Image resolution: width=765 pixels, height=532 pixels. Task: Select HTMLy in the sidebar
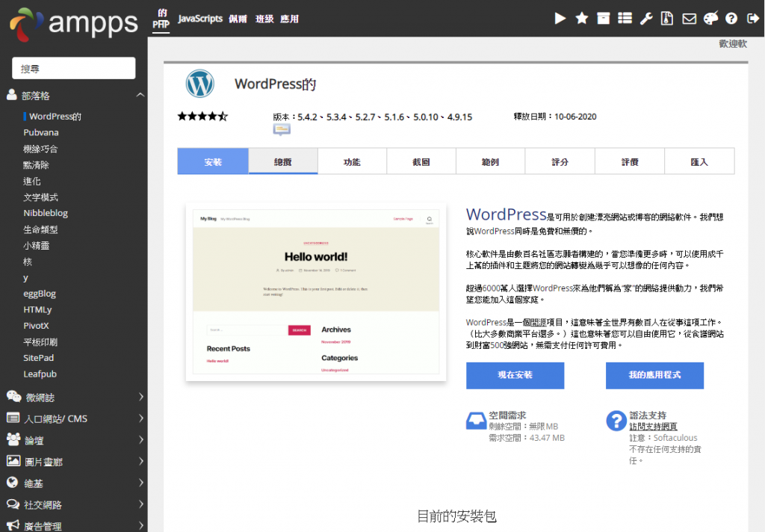click(x=37, y=309)
